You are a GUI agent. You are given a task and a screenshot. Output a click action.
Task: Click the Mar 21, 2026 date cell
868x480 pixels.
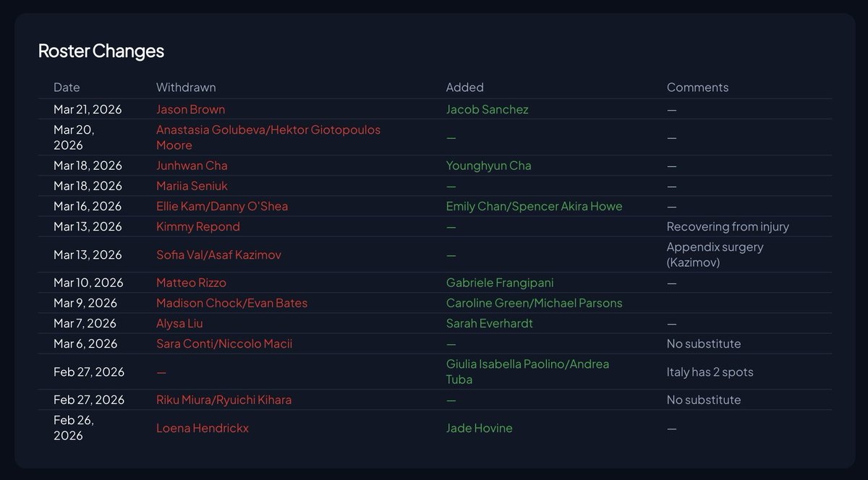(88, 109)
